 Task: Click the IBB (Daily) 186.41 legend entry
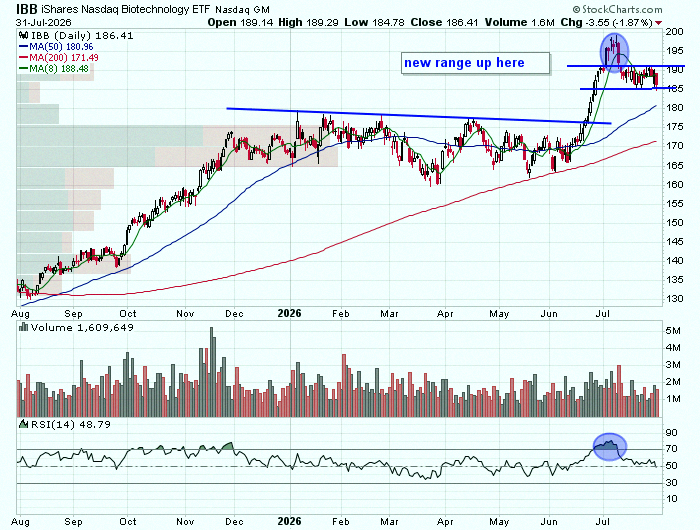[x=82, y=36]
